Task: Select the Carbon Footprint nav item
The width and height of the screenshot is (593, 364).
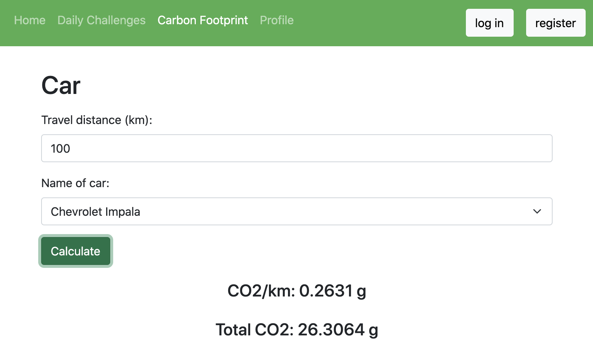Action: pos(202,20)
